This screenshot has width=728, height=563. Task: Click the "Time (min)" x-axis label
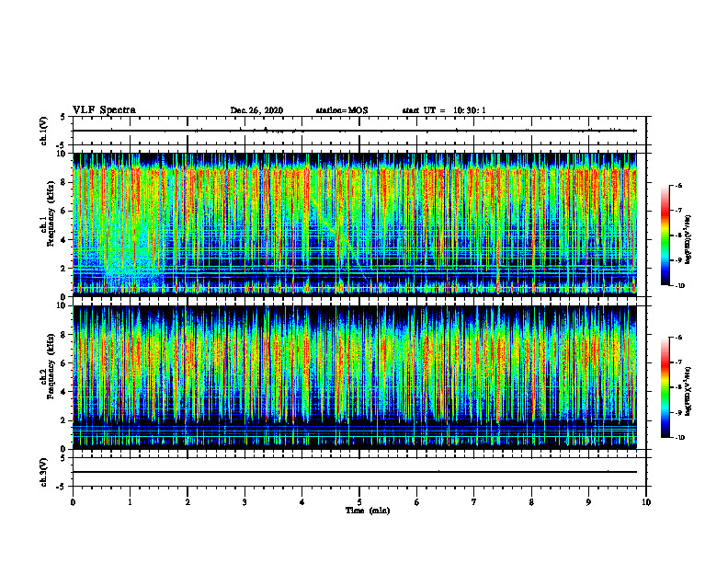pos(368,511)
